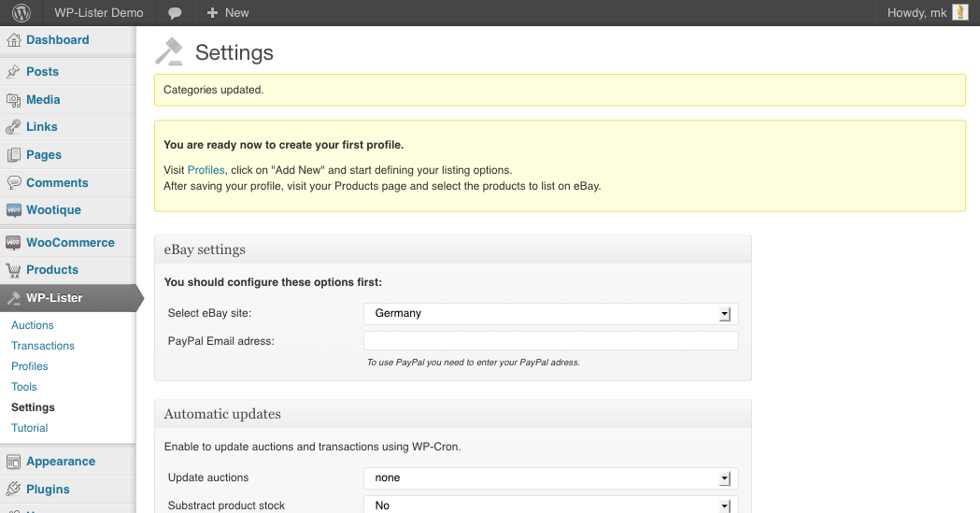Click the Plugins plug icon
The height and width of the screenshot is (513, 980).
13,490
